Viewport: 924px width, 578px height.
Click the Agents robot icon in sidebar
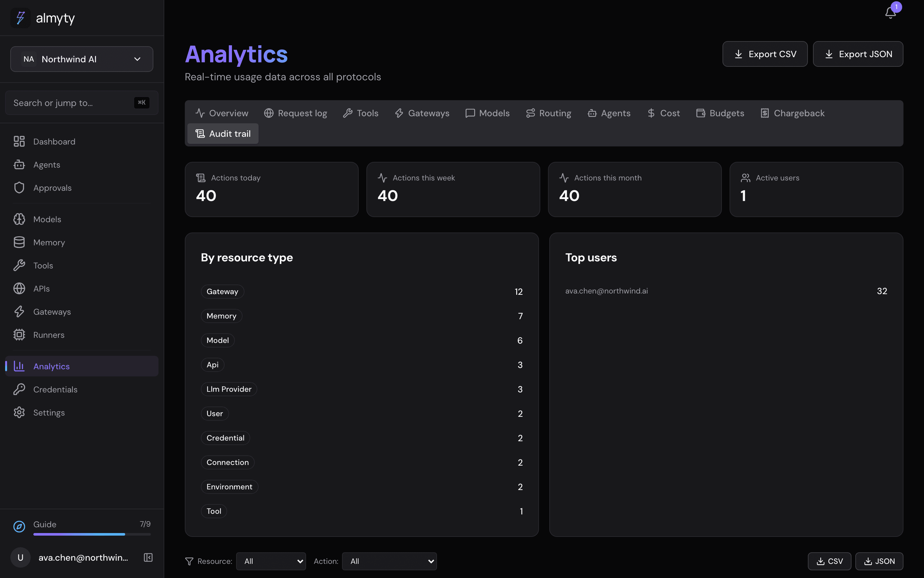click(x=19, y=165)
